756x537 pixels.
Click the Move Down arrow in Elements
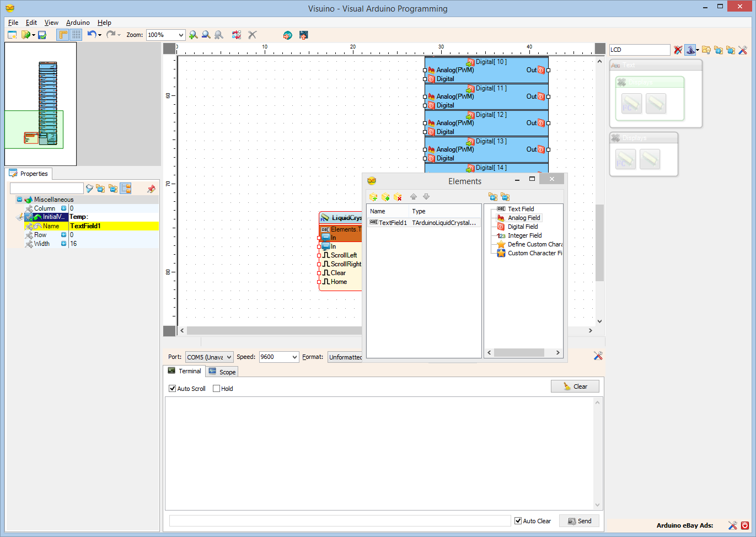tap(426, 197)
